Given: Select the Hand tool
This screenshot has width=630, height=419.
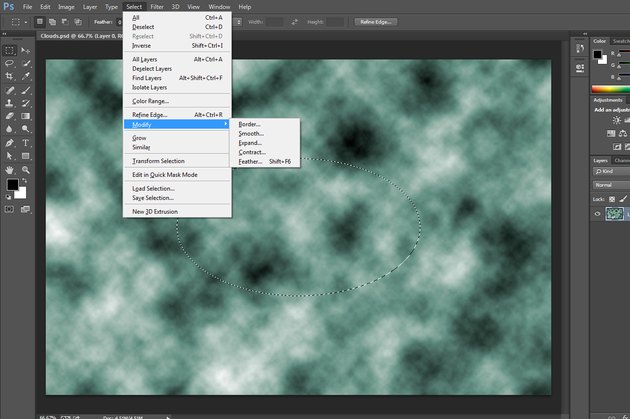Looking at the screenshot, I should (10, 170).
